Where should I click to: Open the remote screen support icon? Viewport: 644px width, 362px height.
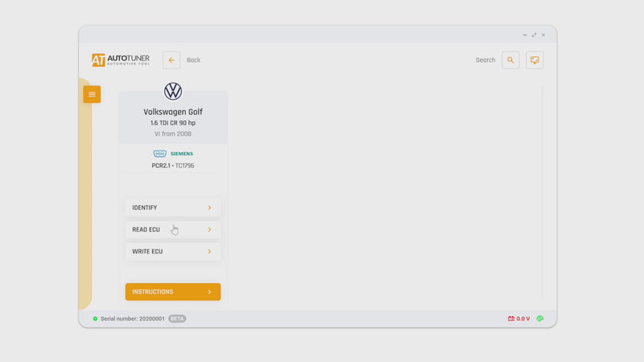click(535, 60)
